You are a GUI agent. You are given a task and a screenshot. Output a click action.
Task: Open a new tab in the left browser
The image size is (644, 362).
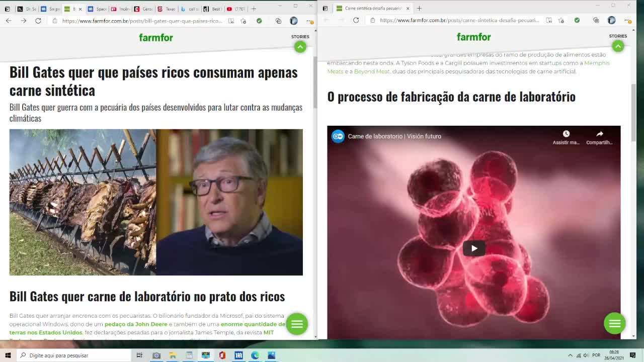click(x=254, y=9)
